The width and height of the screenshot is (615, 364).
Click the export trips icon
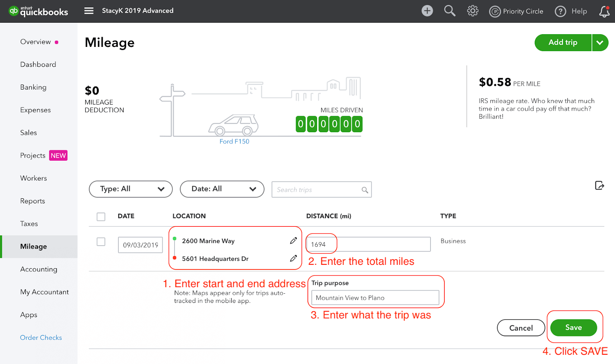(x=600, y=186)
